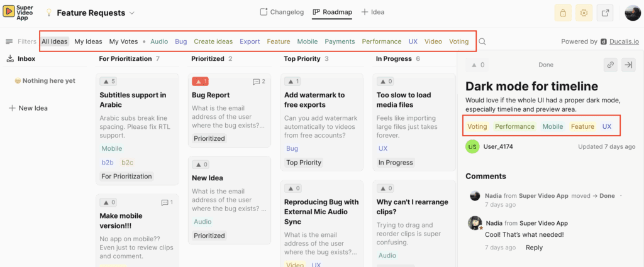Image resolution: width=644 pixels, height=267 pixels.
Task: Click the search magnifier icon
Action: tap(482, 42)
